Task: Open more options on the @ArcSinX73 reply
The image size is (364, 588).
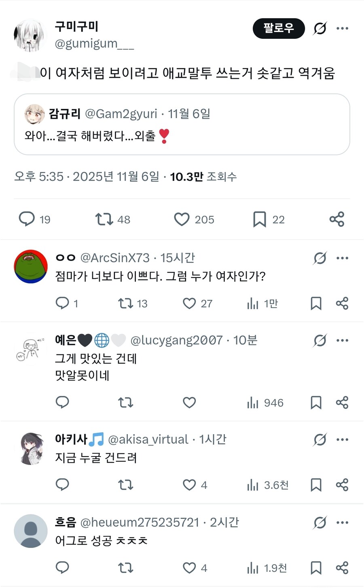Action: tap(342, 258)
